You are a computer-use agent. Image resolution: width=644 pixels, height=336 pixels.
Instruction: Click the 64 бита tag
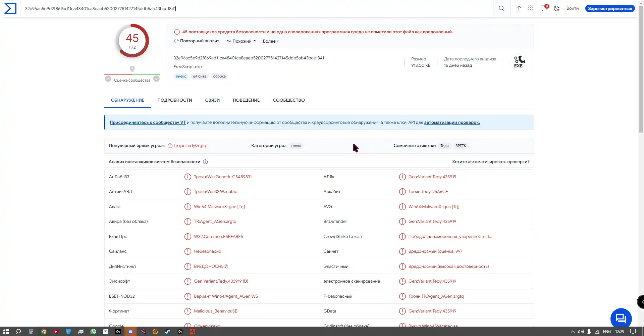tap(200, 77)
